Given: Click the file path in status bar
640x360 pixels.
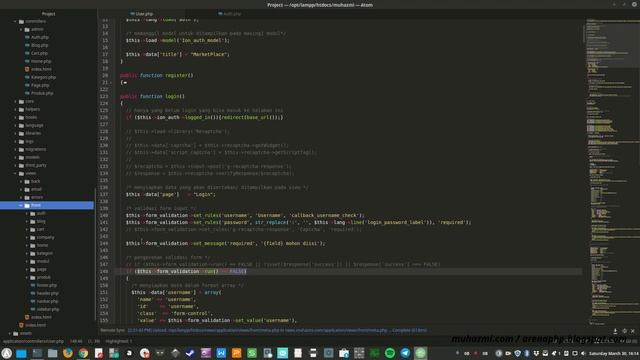Looking at the screenshot, I should pos(33,341).
